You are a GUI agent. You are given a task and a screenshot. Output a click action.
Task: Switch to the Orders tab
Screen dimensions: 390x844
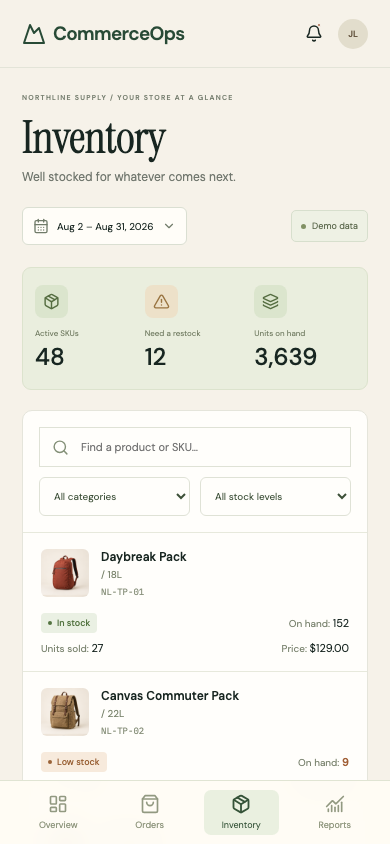150,812
